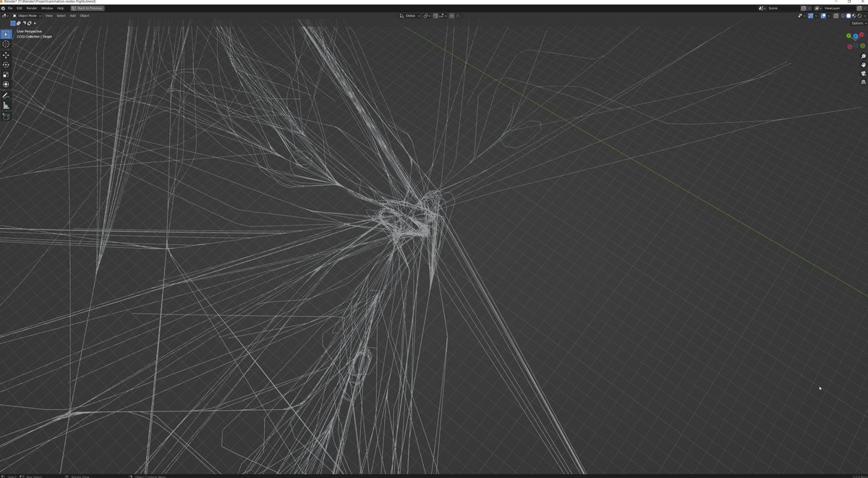The image size is (868, 478).
Task: Open pivot point dropdown
Action: 427,16
